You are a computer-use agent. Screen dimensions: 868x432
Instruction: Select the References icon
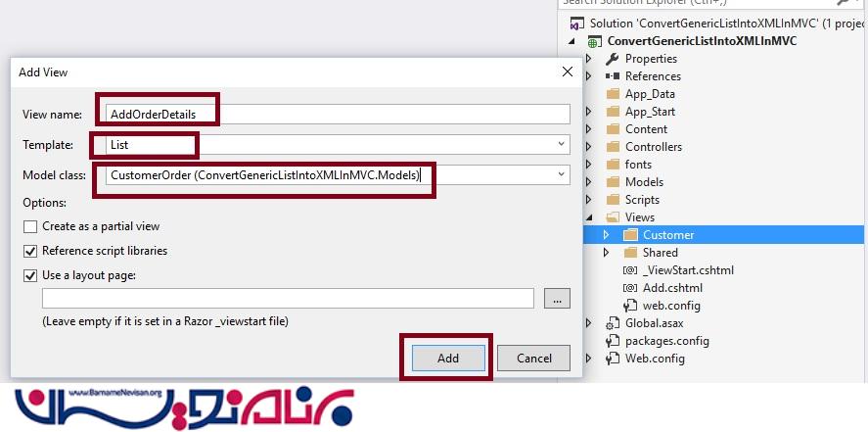tap(613, 76)
